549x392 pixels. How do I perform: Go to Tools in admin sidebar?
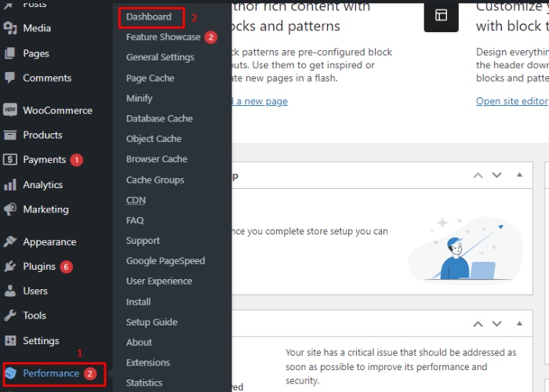click(x=35, y=316)
